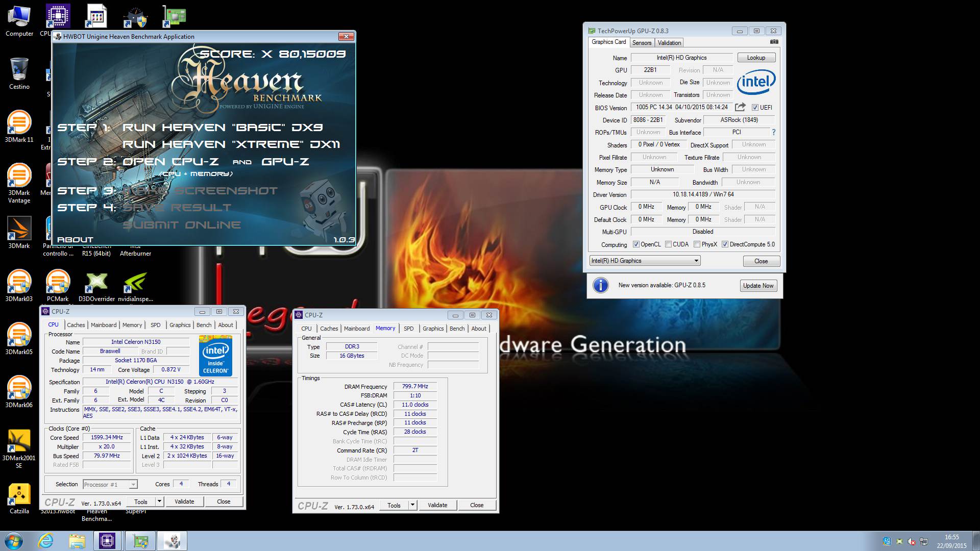Open Windows Explorer folder in taskbar
The width and height of the screenshot is (980, 551).
(77, 541)
